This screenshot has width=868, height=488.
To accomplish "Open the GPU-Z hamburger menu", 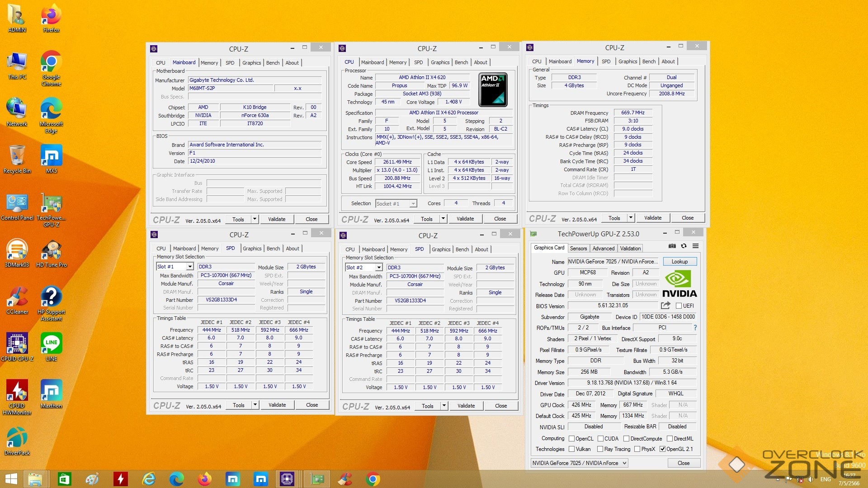I will point(695,246).
